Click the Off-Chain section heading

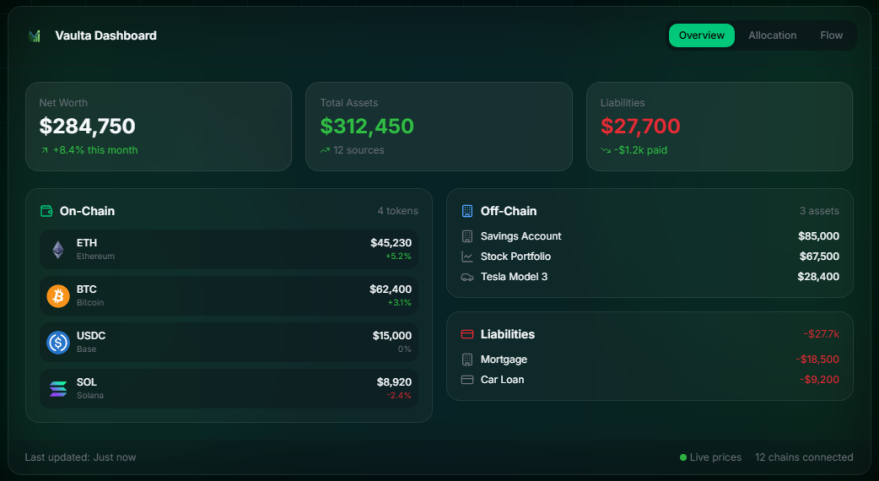coord(508,211)
